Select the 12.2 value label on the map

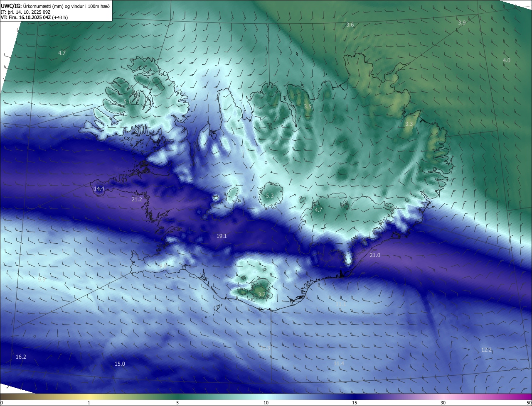coord(486,350)
